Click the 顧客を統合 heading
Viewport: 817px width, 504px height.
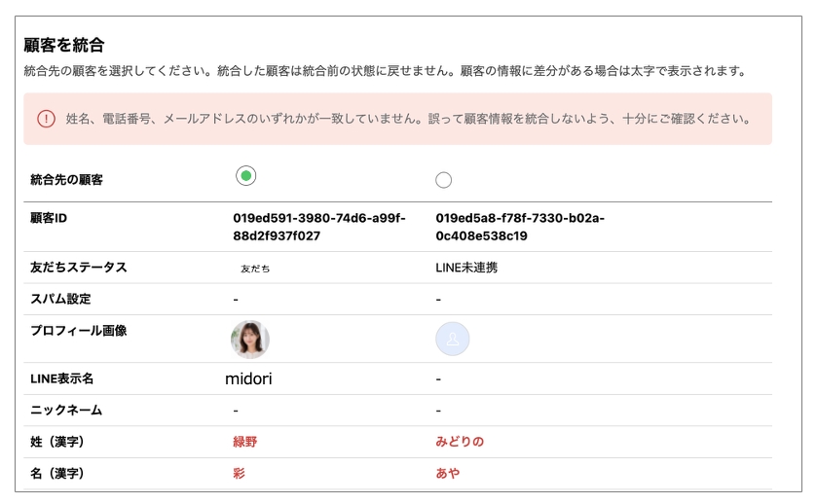64,45
